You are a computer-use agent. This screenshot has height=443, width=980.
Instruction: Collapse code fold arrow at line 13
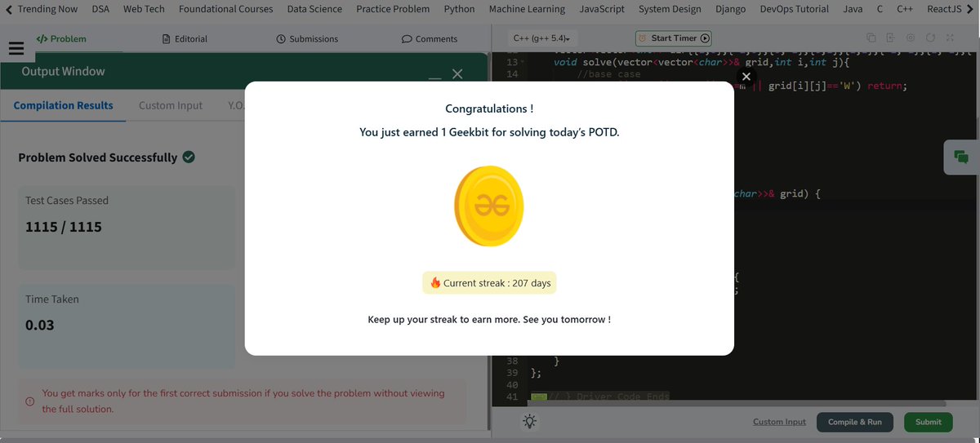point(523,62)
